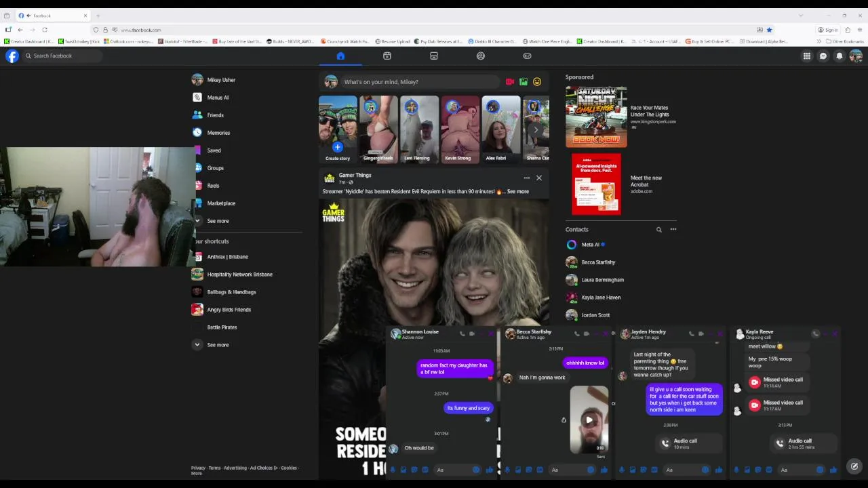Start audio call in Shannon Louise chat
This screenshot has height=488, width=868.
click(x=462, y=333)
